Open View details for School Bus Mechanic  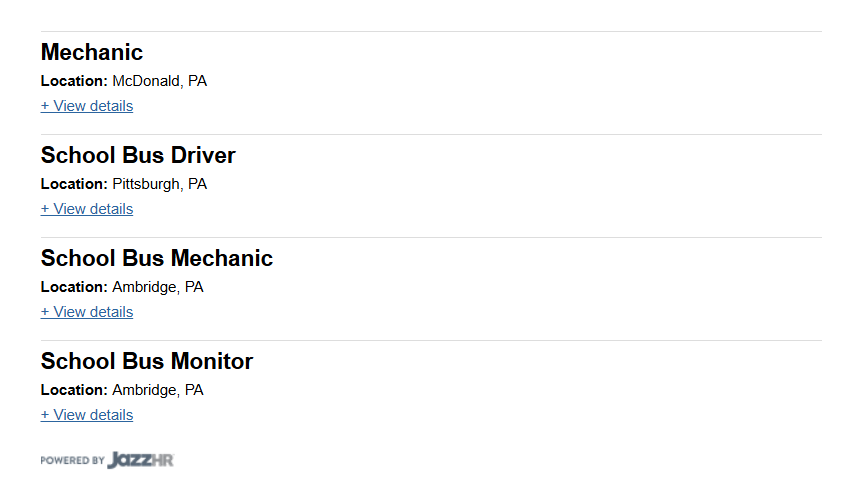[x=87, y=312]
